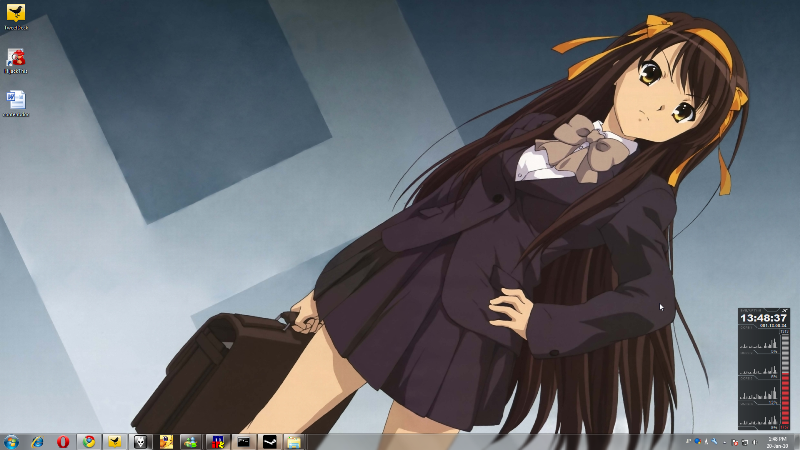Viewport: 800px width, 450px height.
Task: Show hidden system tray icons arrow
Action: (x=689, y=442)
